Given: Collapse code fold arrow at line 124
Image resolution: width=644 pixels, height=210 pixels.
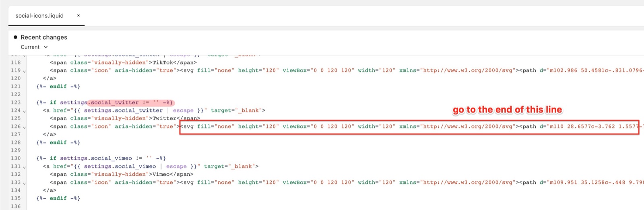Looking at the screenshot, I should pos(25,111).
